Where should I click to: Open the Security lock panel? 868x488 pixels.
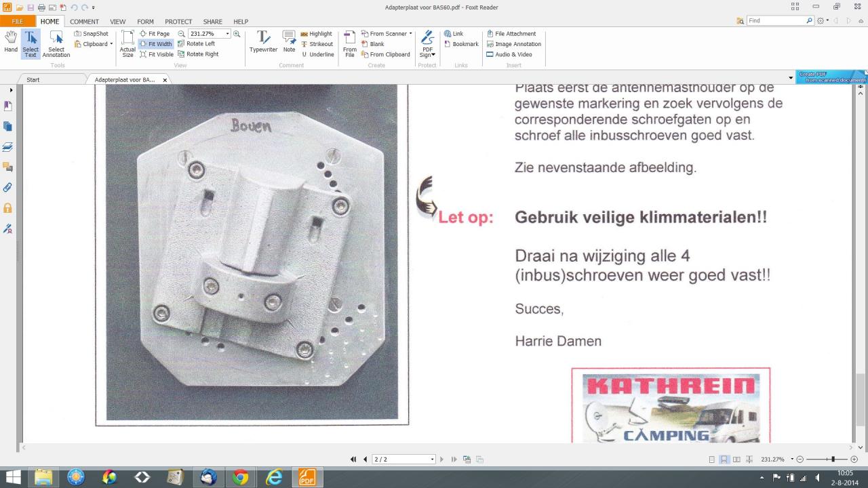pyautogui.click(x=8, y=208)
